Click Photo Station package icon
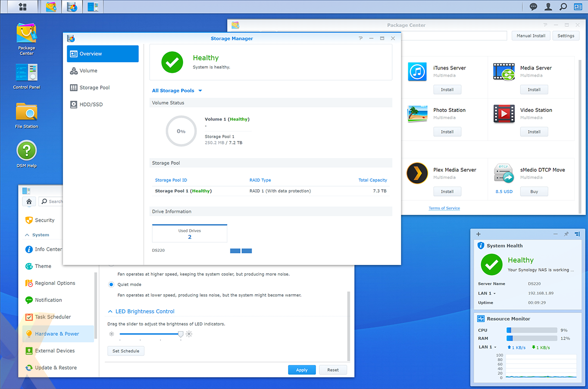Viewport: 588px width, 389px height. tap(417, 114)
